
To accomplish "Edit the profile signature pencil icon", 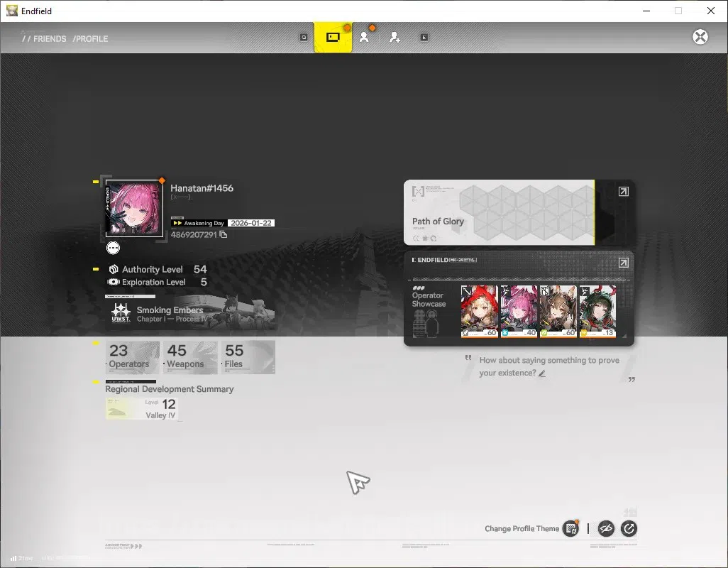I will coord(542,373).
